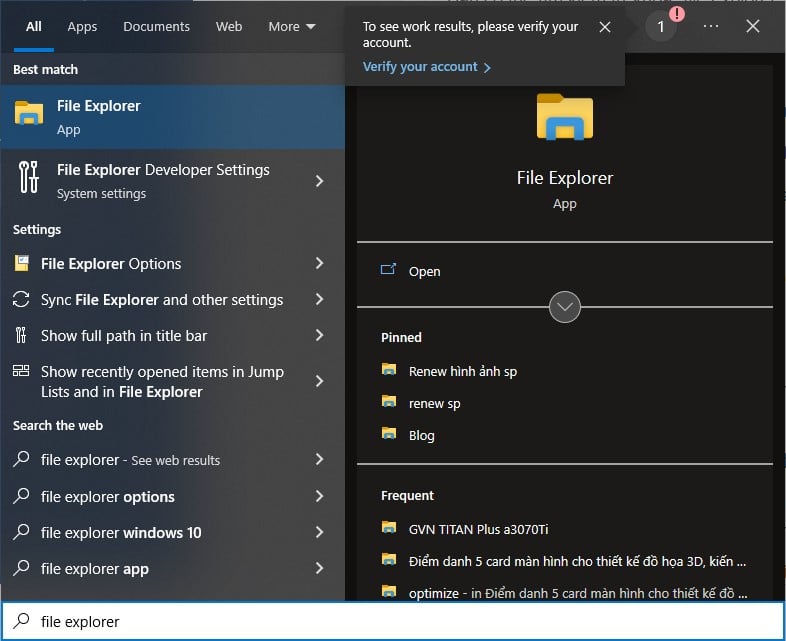This screenshot has width=786, height=641.
Task: Select 'Sync File Explorer and other settings'
Action: click(162, 300)
